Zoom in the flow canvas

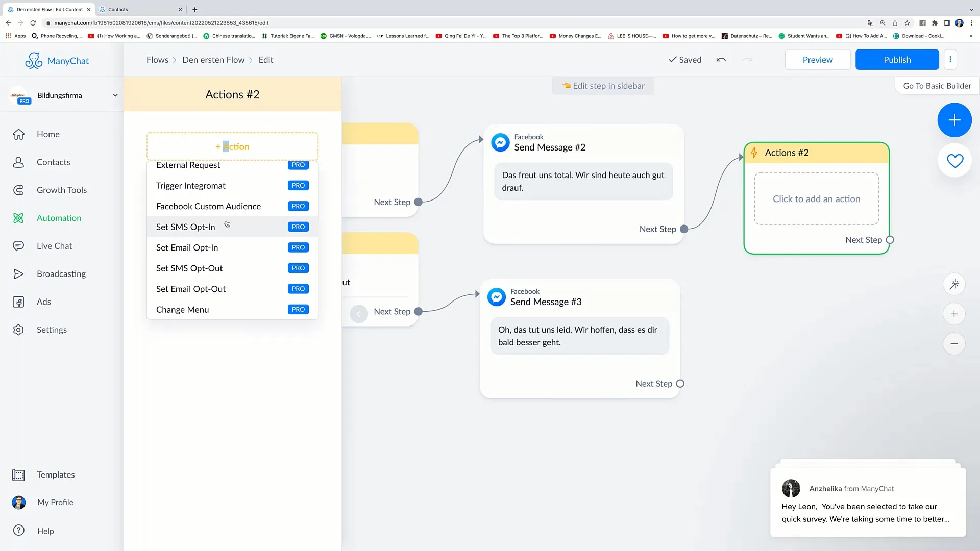954,314
